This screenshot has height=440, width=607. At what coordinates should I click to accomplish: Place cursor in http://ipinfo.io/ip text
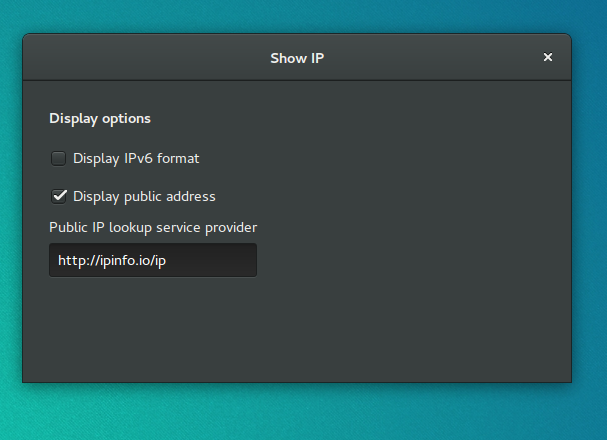point(112,260)
